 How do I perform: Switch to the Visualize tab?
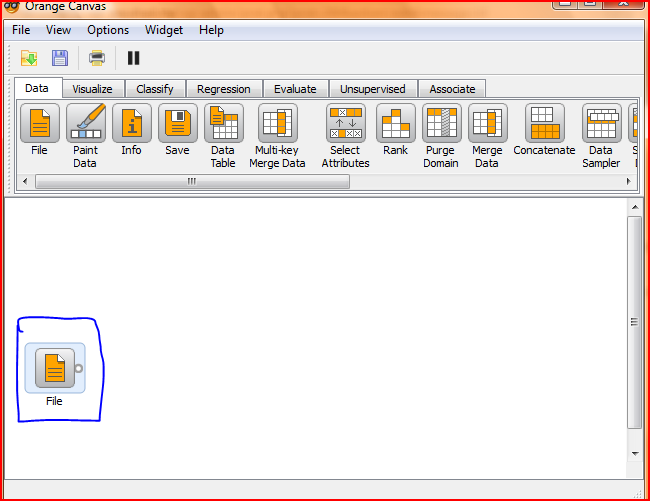point(93,89)
